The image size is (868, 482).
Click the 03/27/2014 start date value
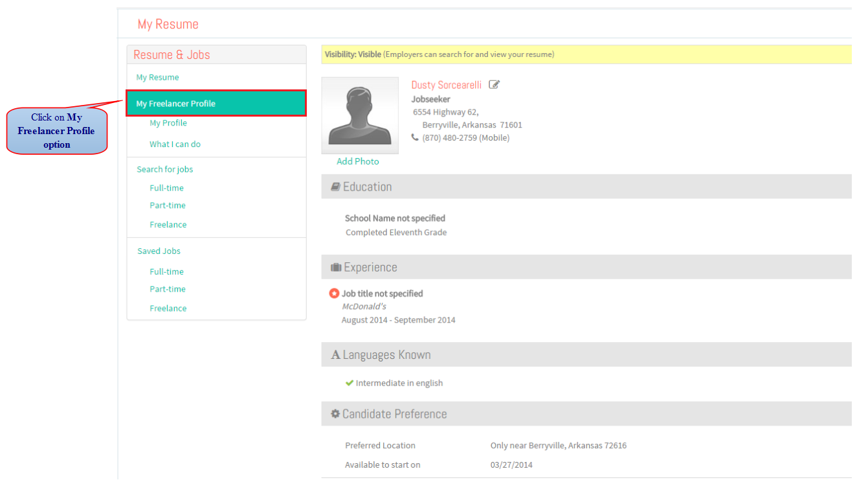[511, 465]
